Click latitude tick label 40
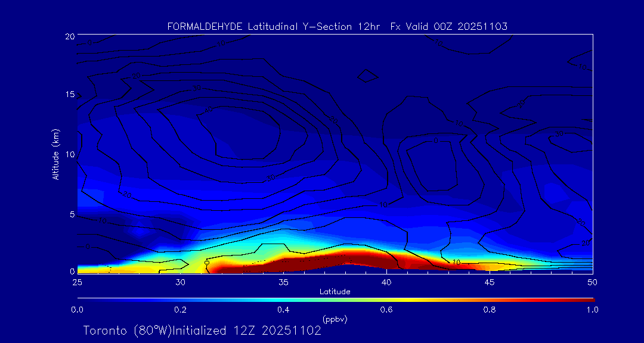 [386, 282]
